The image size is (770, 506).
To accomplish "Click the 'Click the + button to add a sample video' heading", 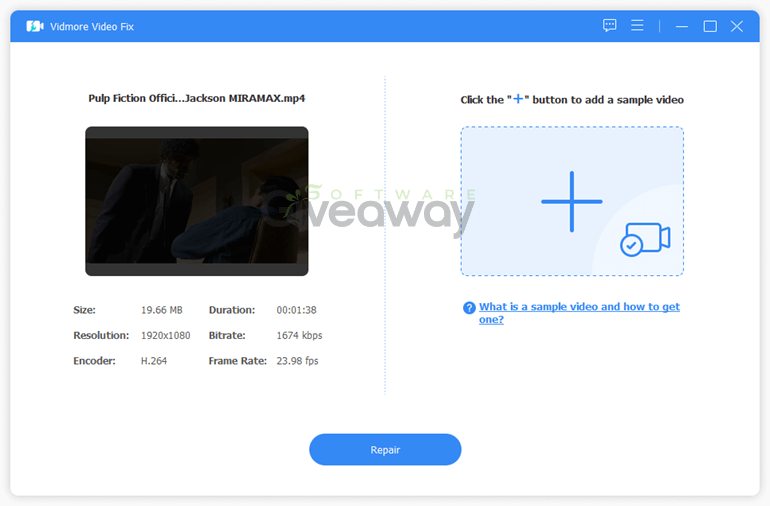I will tap(572, 100).
